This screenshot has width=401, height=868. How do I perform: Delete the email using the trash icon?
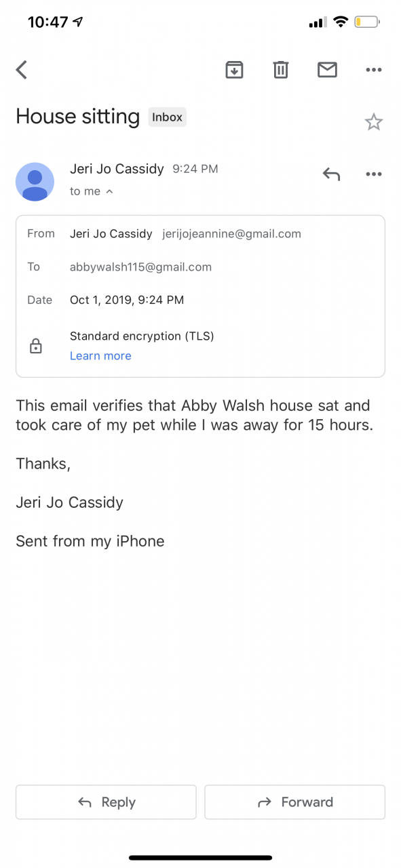click(281, 69)
